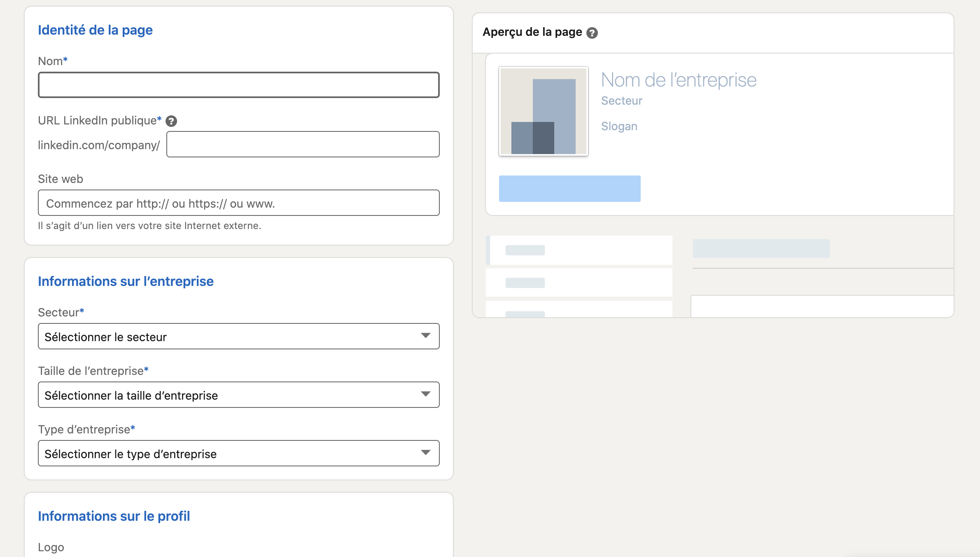Click the LinkedIn company URL input field
Image resolution: width=980 pixels, height=557 pixels.
(303, 144)
